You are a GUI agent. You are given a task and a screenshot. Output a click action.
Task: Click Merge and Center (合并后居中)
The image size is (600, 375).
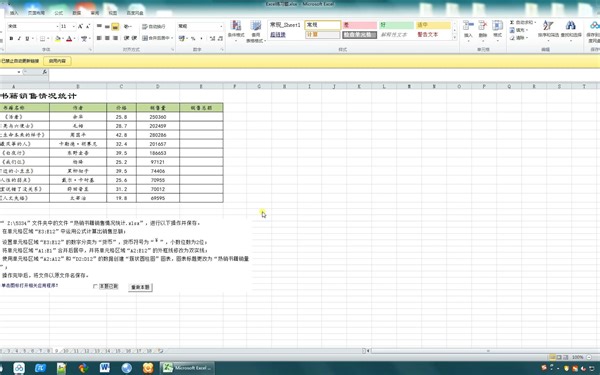[157, 38]
